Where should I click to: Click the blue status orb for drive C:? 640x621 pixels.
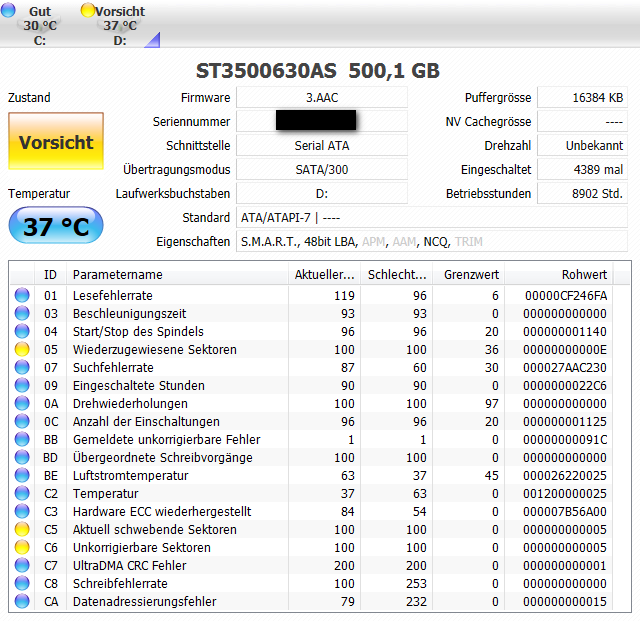point(8,10)
